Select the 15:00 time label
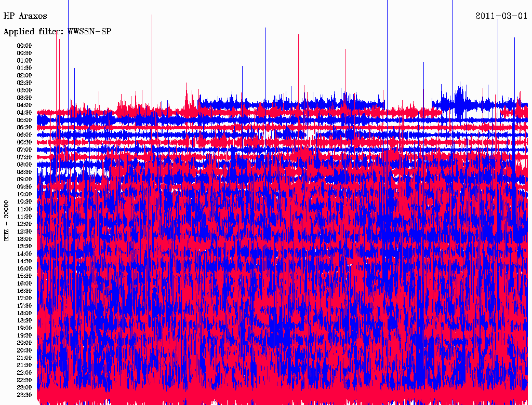Image resolution: width=532 pixels, height=405 pixels. (x=24, y=268)
